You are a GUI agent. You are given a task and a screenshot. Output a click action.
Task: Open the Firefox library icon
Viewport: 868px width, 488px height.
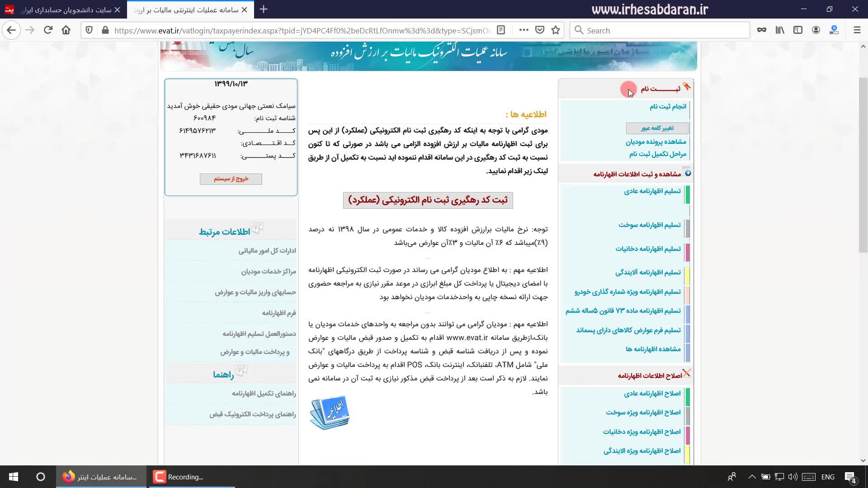780,30
